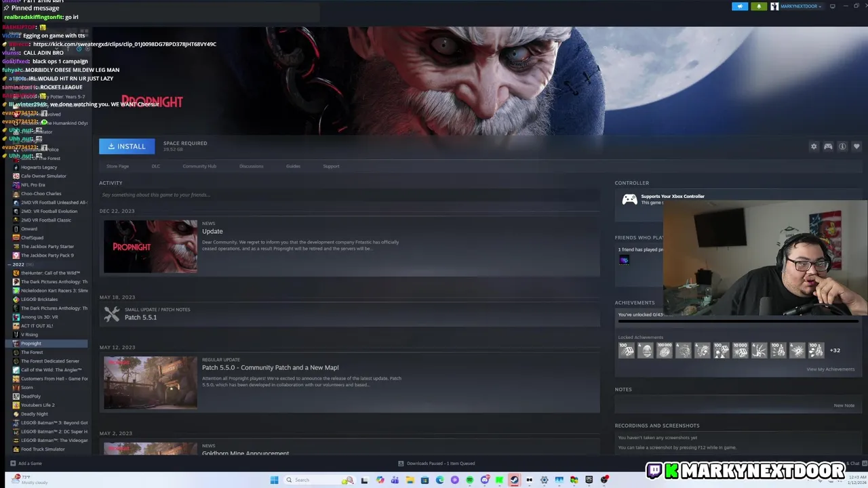Click the activity 'Say something' input field
This screenshot has width=868, height=488.
click(349, 195)
